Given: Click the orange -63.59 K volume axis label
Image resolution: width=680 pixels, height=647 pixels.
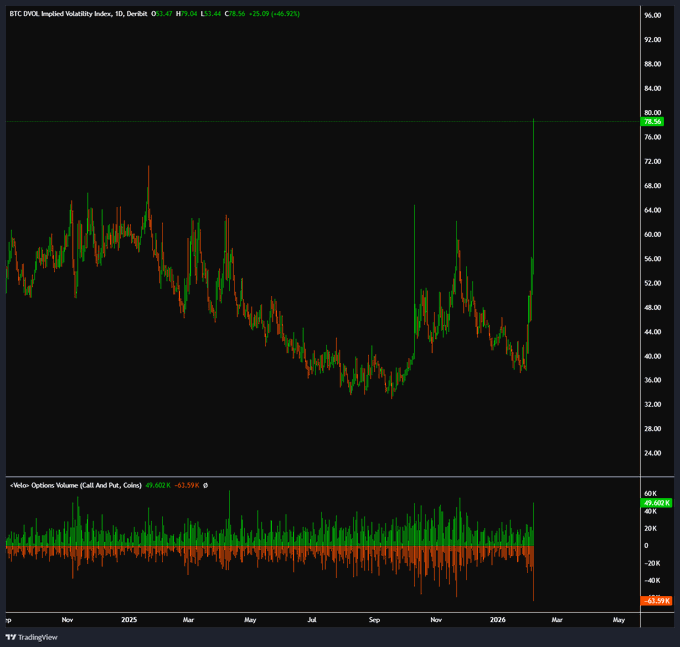Looking at the screenshot, I should tap(652, 600).
